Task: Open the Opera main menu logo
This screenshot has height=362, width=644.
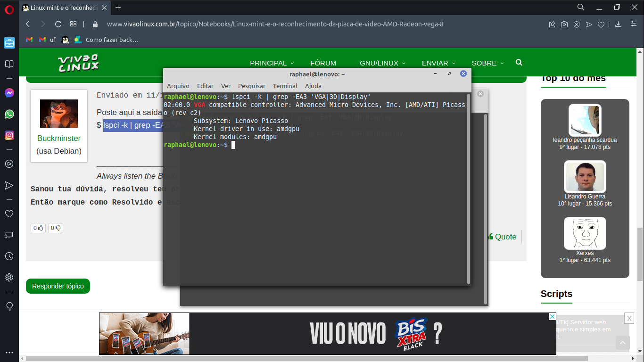Action: pyautogui.click(x=9, y=9)
